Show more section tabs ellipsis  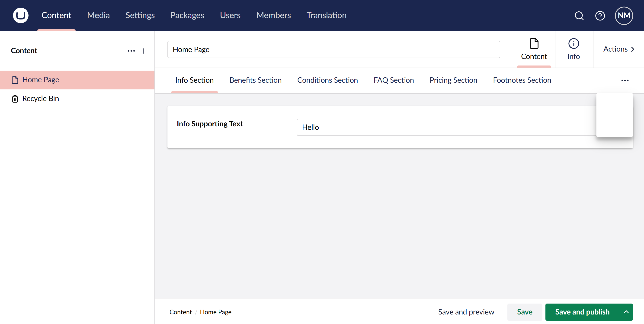[x=625, y=80]
